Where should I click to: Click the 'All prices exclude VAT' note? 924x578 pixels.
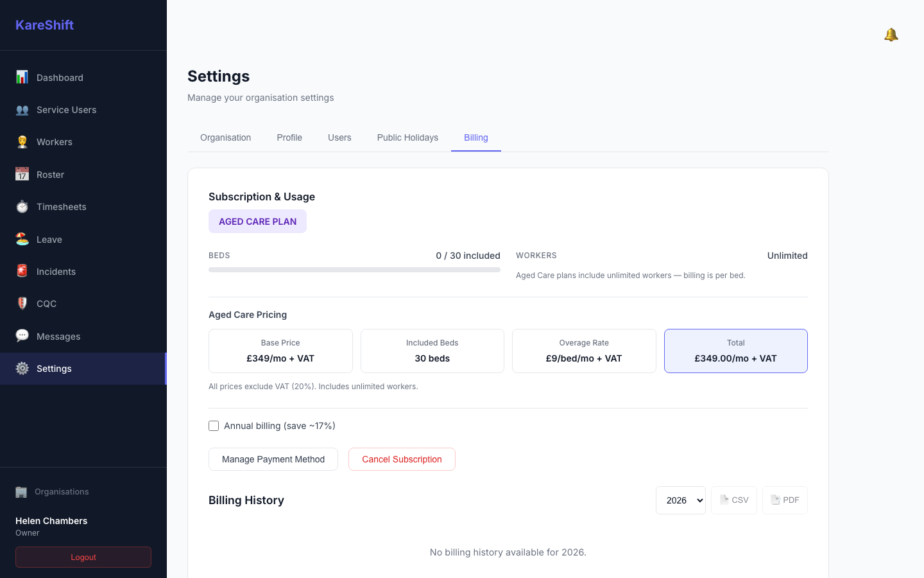click(x=313, y=387)
